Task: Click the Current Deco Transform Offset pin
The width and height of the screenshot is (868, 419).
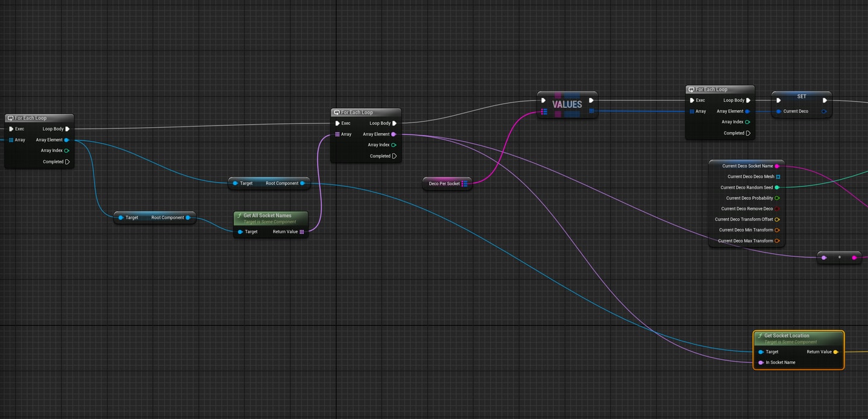Action: (778, 219)
